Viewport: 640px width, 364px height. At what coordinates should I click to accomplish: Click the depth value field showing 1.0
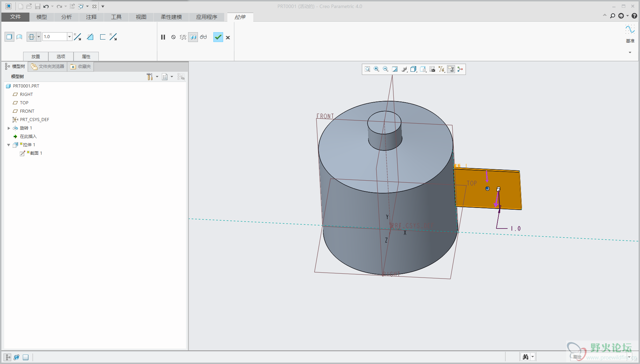(55, 37)
